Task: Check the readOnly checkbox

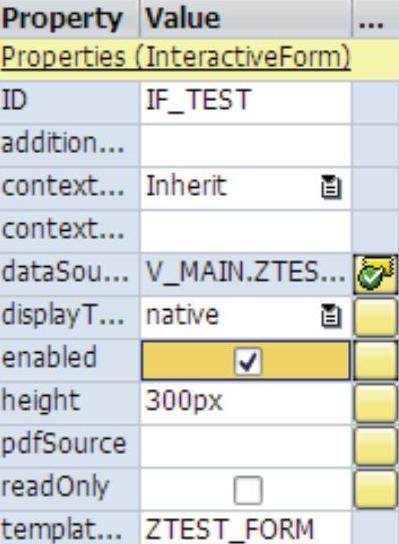Action: (x=248, y=490)
